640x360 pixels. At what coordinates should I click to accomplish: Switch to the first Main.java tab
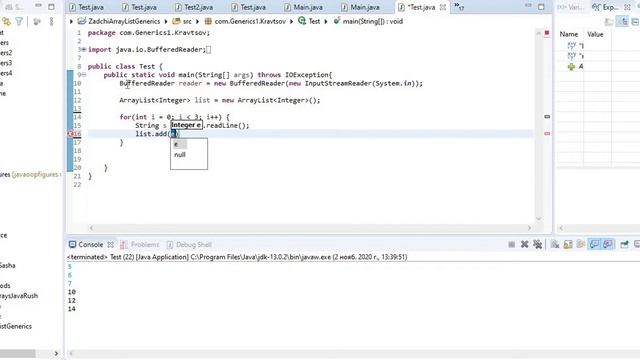point(304,7)
